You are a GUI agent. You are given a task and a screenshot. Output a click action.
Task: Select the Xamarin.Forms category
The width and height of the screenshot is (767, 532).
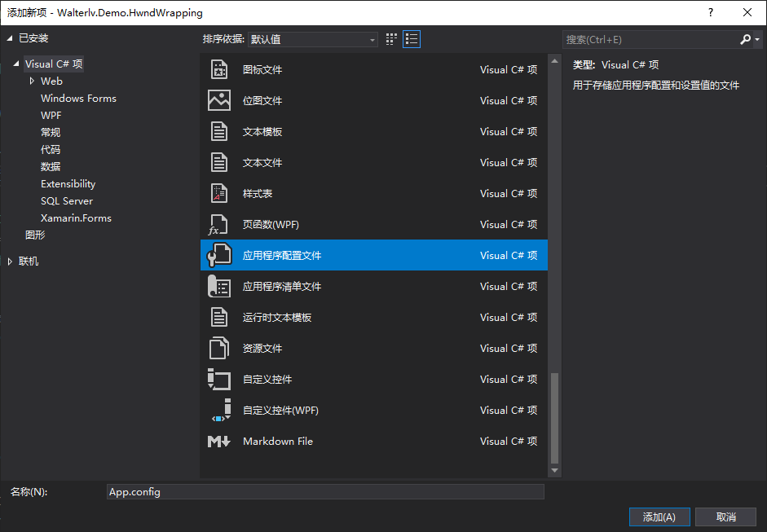point(76,218)
